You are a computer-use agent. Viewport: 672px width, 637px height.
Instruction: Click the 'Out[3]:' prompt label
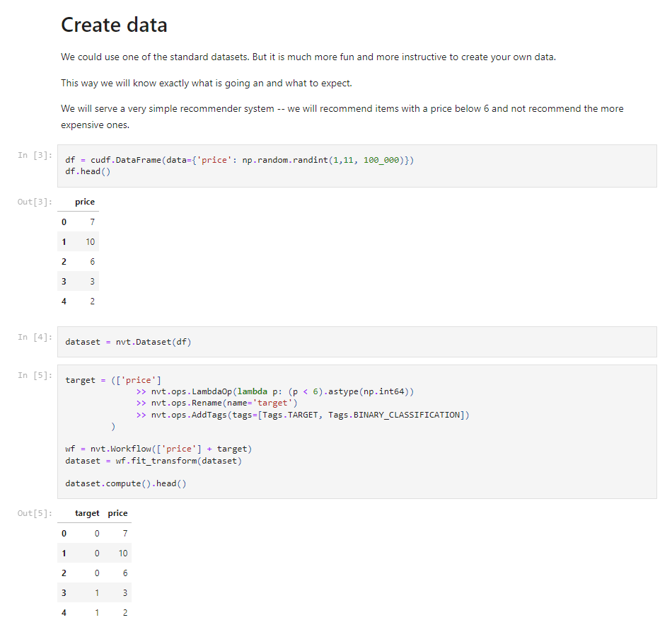(x=35, y=202)
